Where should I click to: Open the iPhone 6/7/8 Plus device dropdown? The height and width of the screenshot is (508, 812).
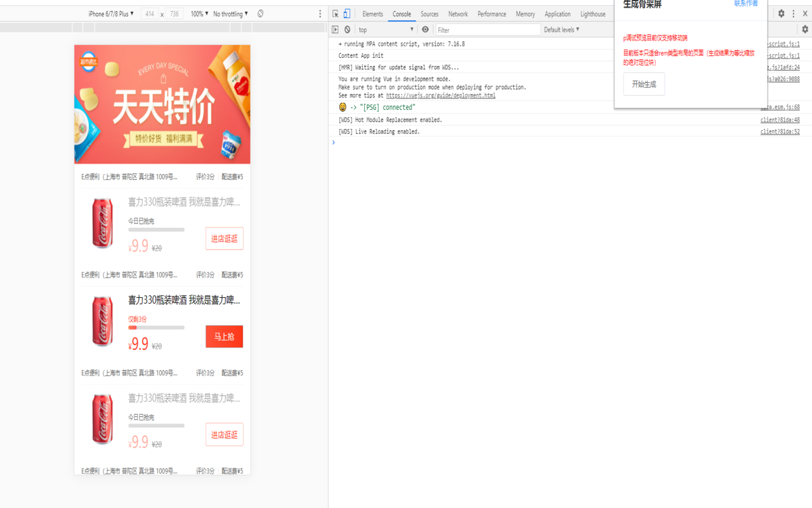click(x=111, y=14)
